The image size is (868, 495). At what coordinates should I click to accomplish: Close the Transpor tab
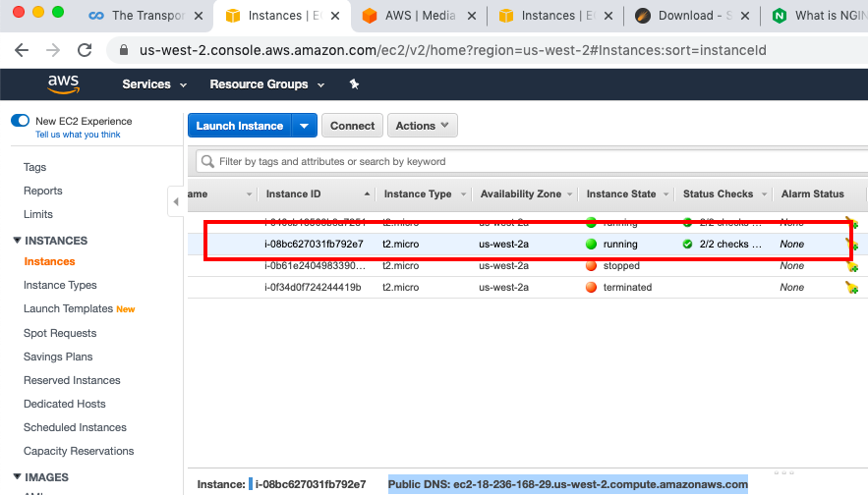pyautogui.click(x=199, y=16)
